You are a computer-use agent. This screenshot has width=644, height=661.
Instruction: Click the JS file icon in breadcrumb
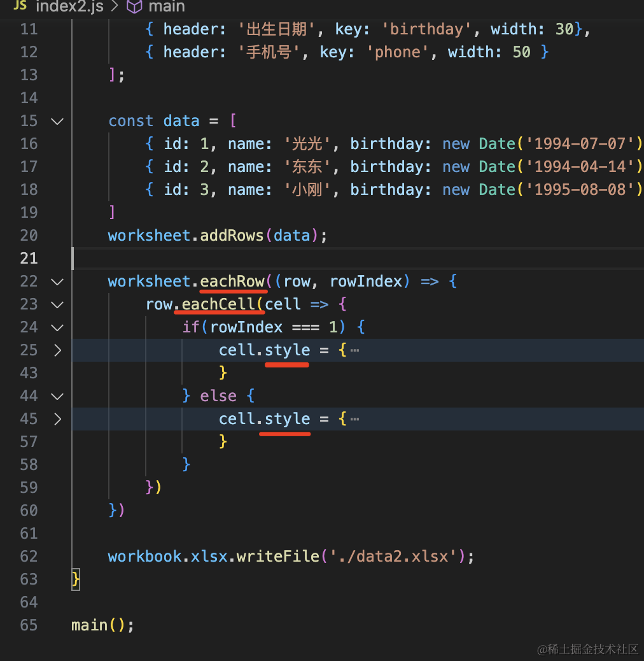[20, 6]
